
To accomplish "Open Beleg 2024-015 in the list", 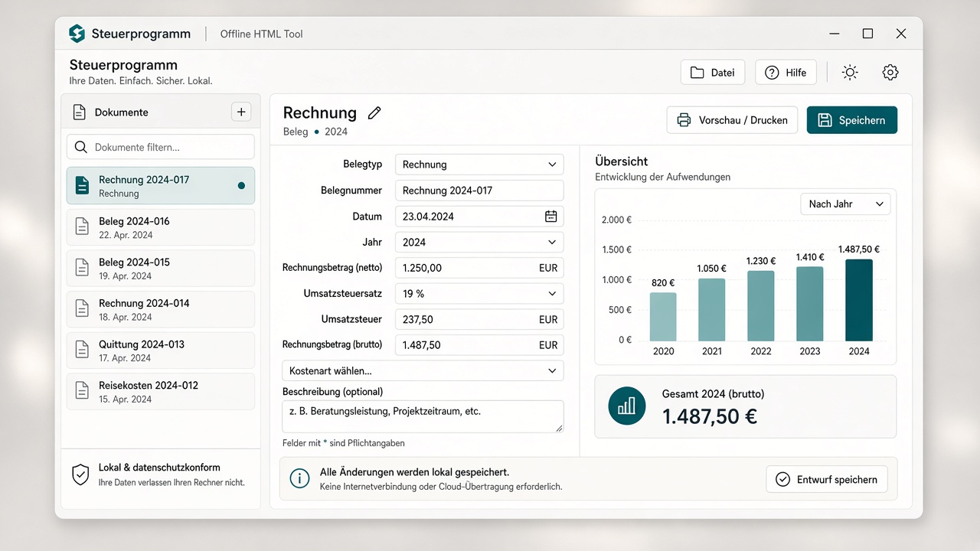I will [161, 269].
